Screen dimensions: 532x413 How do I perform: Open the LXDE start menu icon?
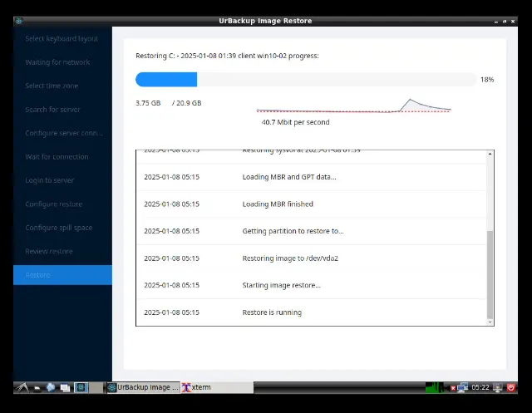point(22,387)
